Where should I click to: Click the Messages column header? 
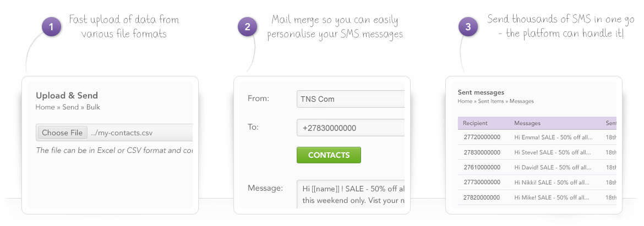(x=527, y=123)
